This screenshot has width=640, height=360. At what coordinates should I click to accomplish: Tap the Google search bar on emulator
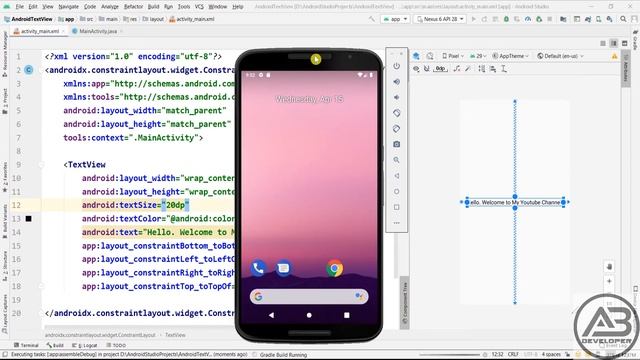(309, 297)
